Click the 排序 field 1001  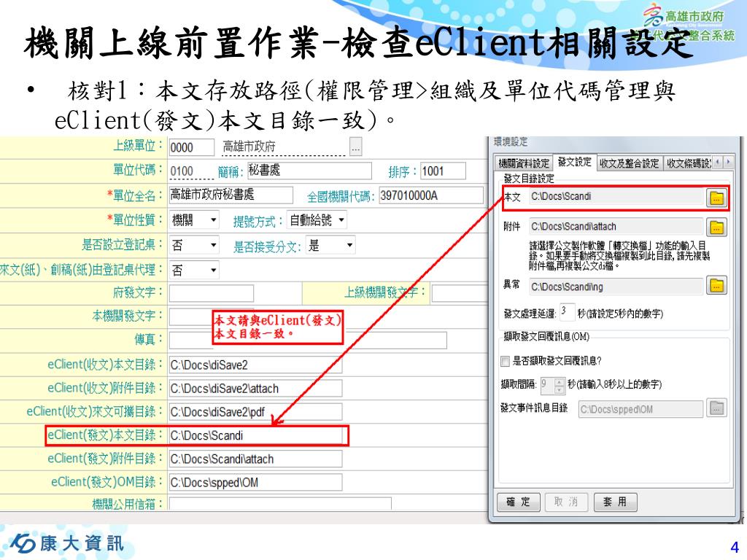pyautogui.click(x=443, y=171)
